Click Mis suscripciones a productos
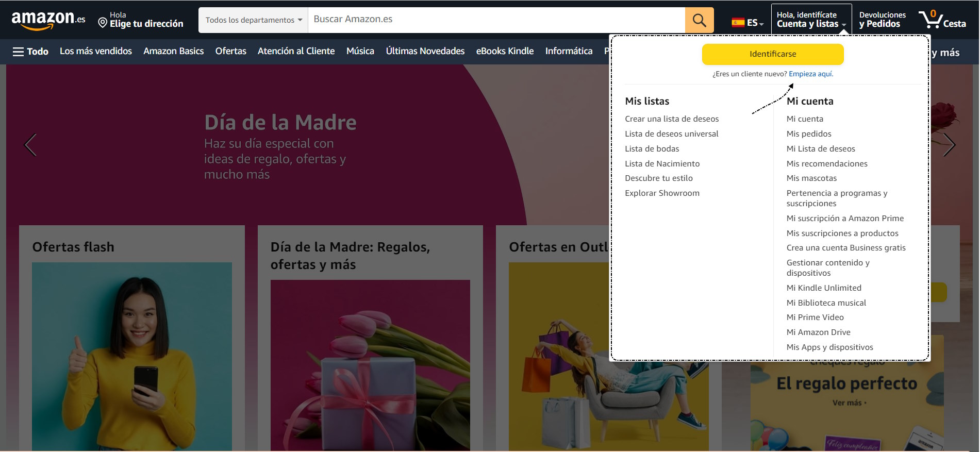Screen dimensions: 980x452 point(842,233)
